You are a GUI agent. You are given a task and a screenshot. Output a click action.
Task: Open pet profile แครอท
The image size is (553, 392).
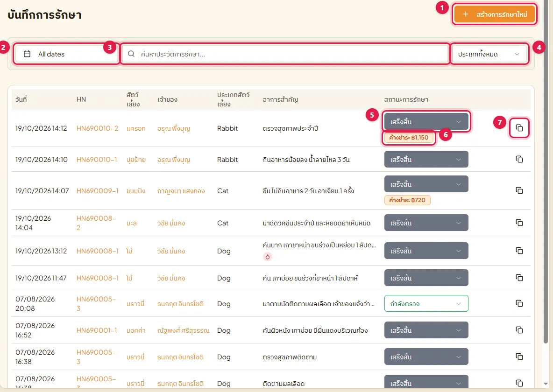coord(136,128)
